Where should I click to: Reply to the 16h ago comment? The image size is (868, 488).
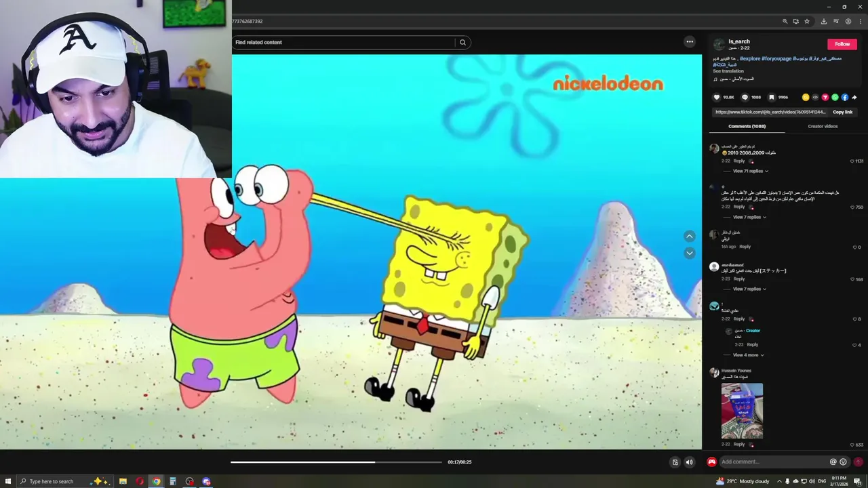(745, 247)
